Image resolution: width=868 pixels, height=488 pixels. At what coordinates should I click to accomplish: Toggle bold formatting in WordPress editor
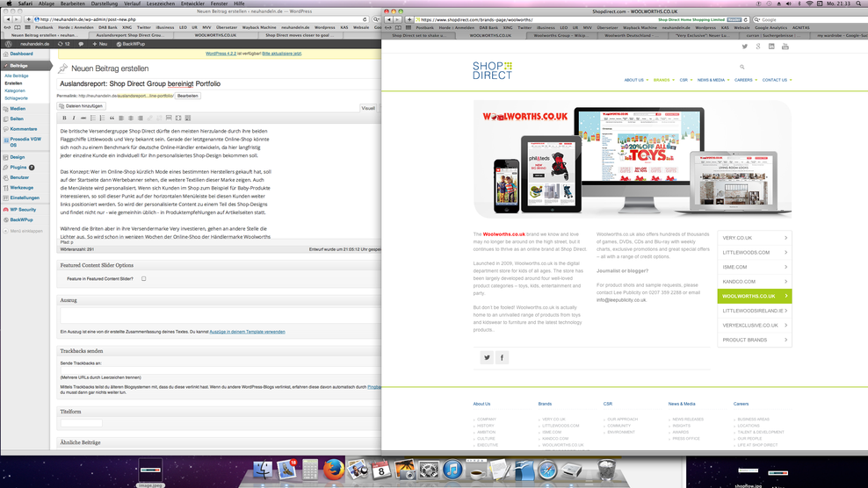click(64, 118)
